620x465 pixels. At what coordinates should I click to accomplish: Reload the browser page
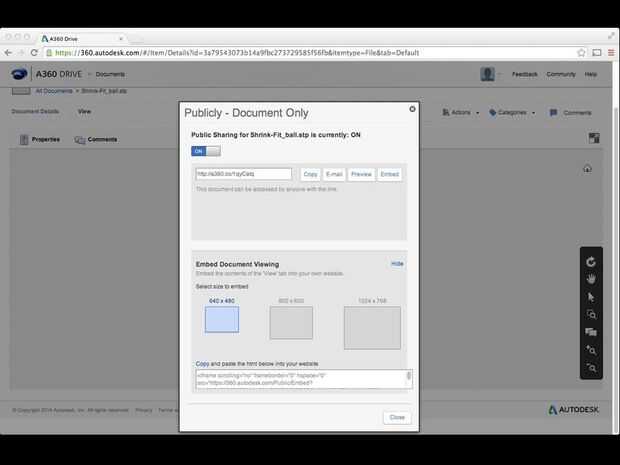tap(34, 53)
